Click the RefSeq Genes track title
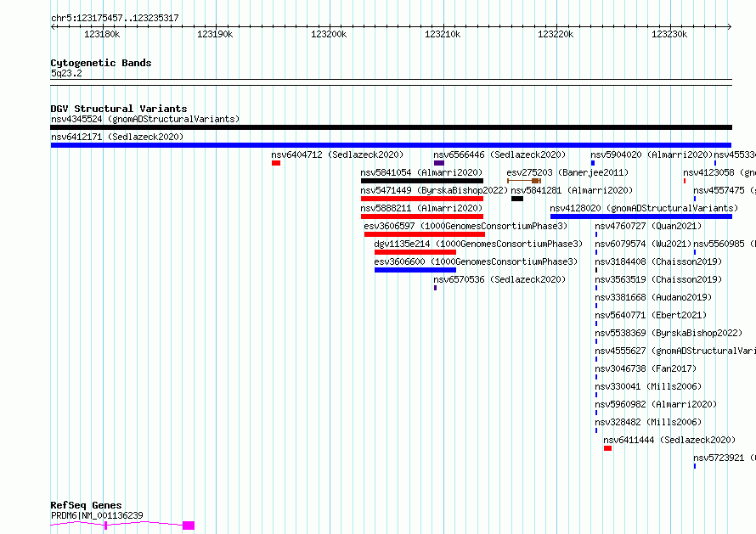The width and height of the screenshot is (756, 534). point(86,506)
